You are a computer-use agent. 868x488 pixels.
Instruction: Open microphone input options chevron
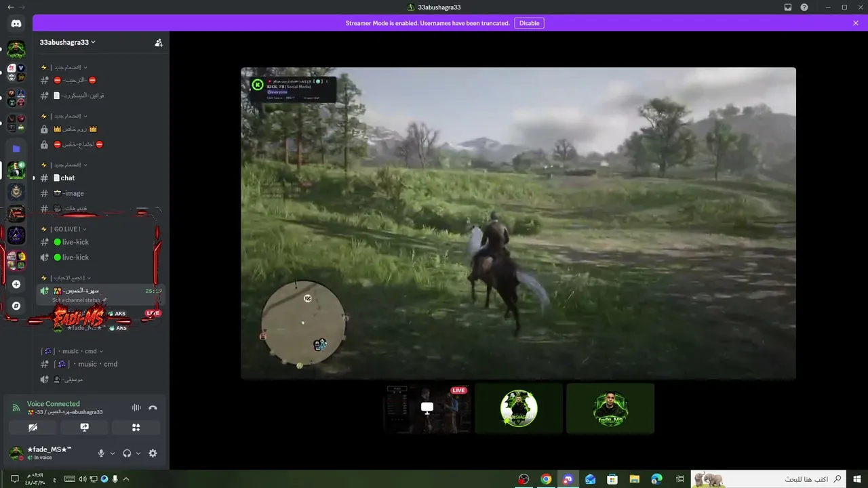(x=113, y=453)
